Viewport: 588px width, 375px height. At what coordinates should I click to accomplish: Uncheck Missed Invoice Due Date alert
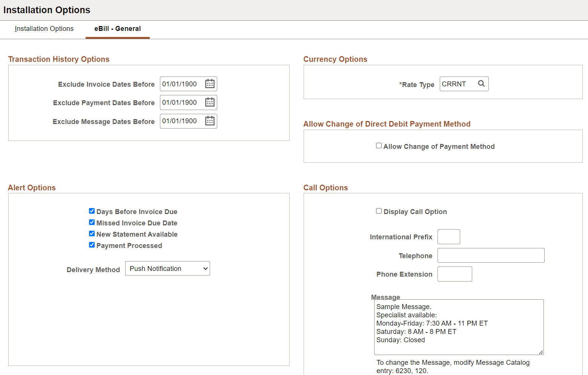pyautogui.click(x=92, y=222)
